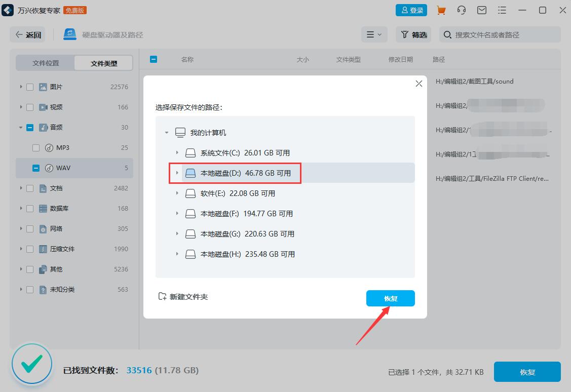Expand the 软件(E:) drive
The height and width of the screenshot is (392, 571).
point(177,193)
